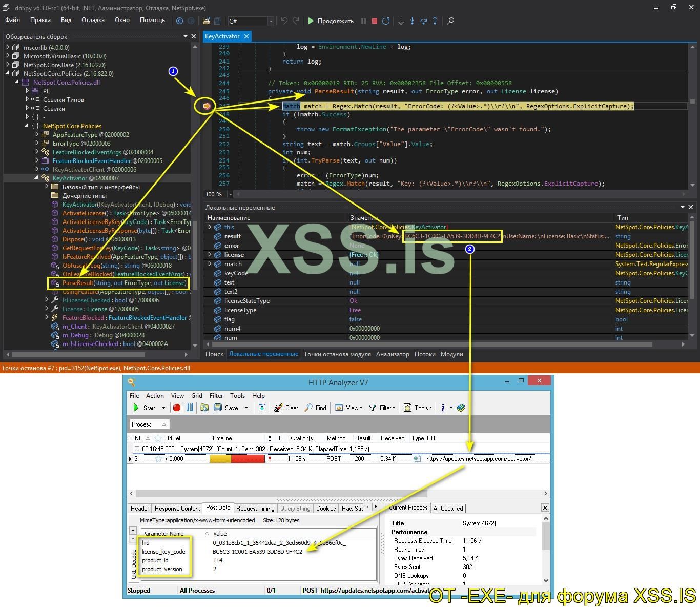Pause the debugger via the break-all icon
Viewport: 700px width, 609px height.
tap(363, 21)
